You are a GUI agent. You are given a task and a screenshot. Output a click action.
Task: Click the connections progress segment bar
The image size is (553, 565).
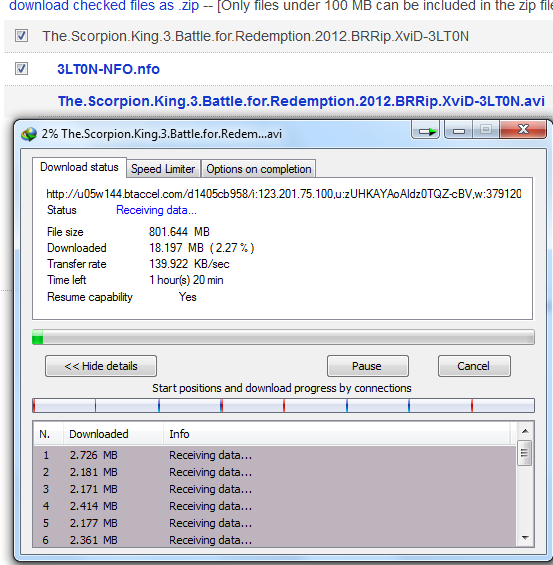click(x=283, y=405)
